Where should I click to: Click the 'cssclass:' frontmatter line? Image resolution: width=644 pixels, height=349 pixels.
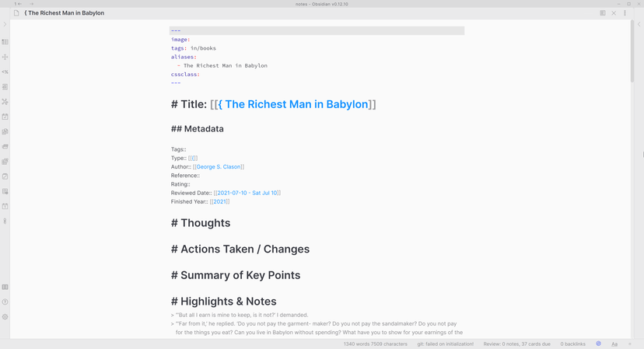click(185, 75)
